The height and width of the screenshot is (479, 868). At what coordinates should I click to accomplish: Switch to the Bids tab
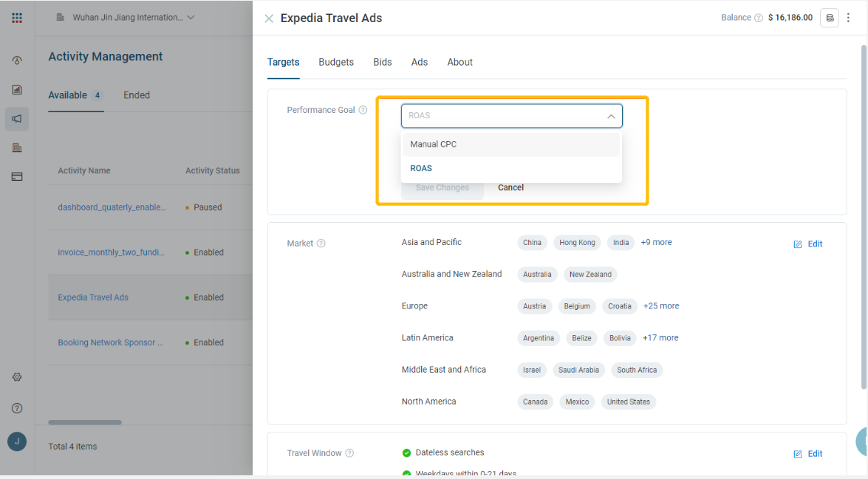[x=383, y=62]
